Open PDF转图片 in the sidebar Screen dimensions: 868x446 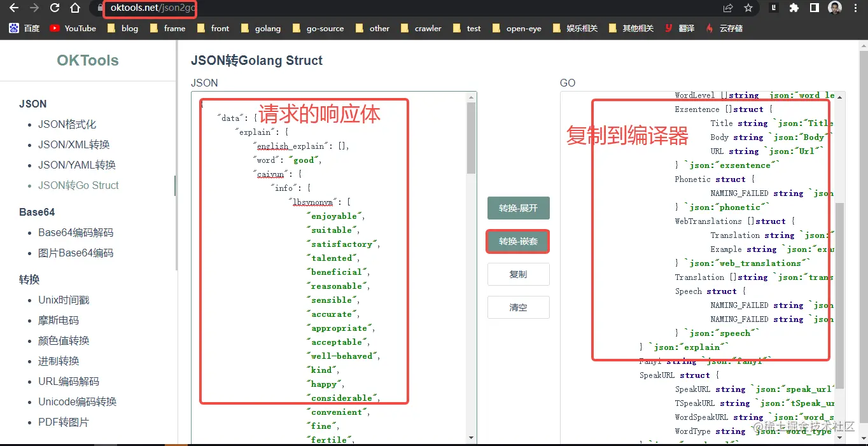click(x=64, y=422)
